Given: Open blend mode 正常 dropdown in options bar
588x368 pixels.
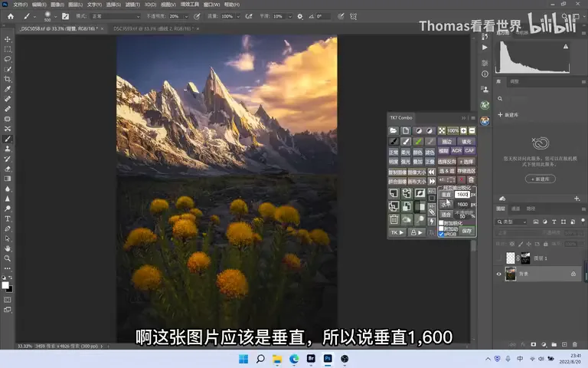Looking at the screenshot, I should click(x=116, y=17).
